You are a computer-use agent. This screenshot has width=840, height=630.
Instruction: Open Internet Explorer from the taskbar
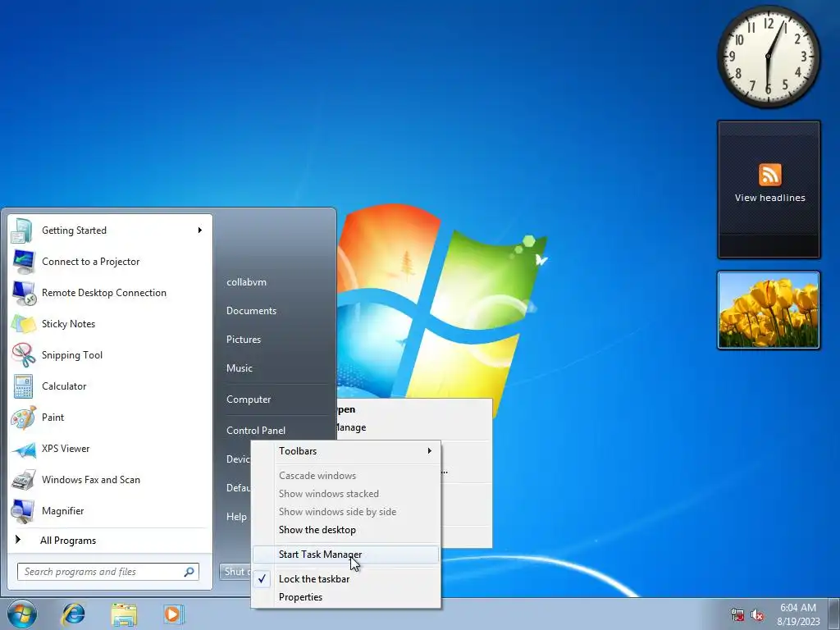[x=73, y=614]
